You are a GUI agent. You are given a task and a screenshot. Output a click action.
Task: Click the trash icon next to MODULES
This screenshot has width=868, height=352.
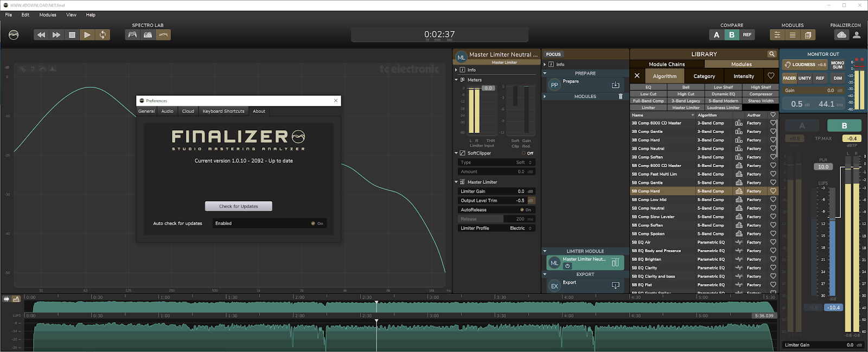coord(621,97)
